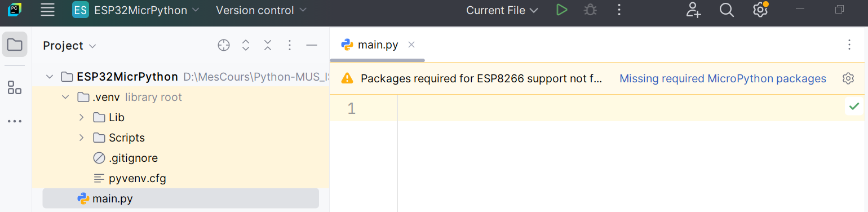This screenshot has width=868, height=212.
Task: Hide the Project panel with minus icon
Action: [312, 46]
